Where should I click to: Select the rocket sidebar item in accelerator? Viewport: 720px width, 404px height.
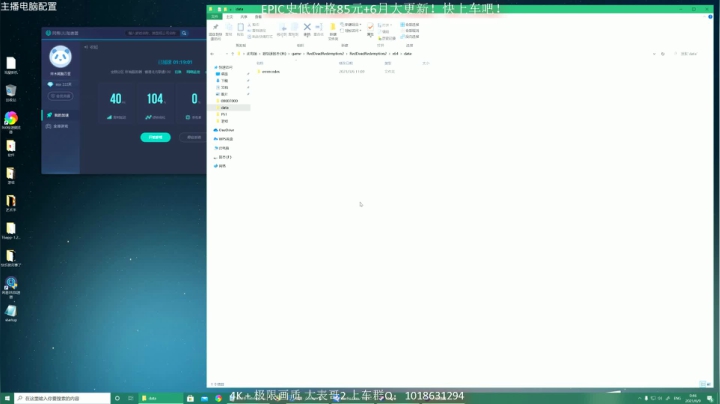click(x=60, y=115)
